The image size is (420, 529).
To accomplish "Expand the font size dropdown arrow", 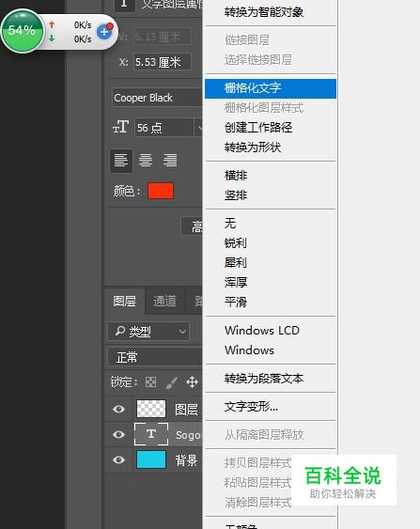I will (x=198, y=128).
